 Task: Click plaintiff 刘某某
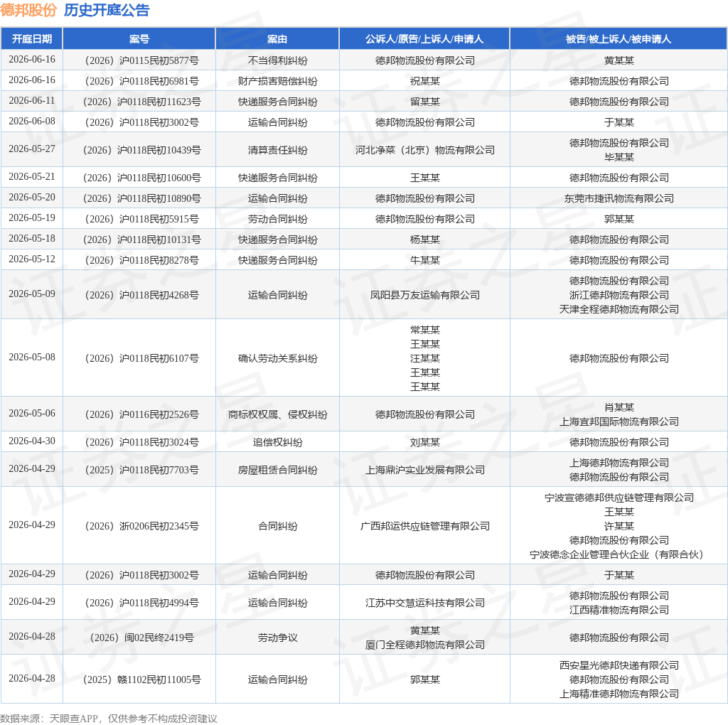tap(425, 442)
